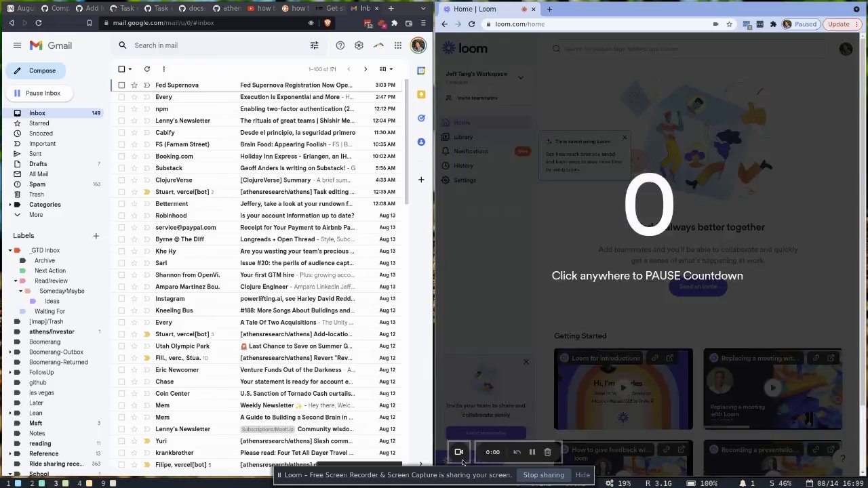The height and width of the screenshot is (488, 868).
Task: Select the Fed Supernova email checkbox
Action: (x=121, y=85)
